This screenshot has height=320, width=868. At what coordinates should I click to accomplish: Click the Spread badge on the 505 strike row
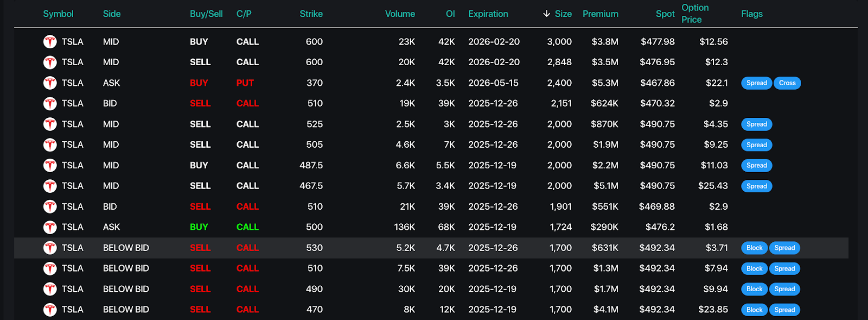point(756,145)
